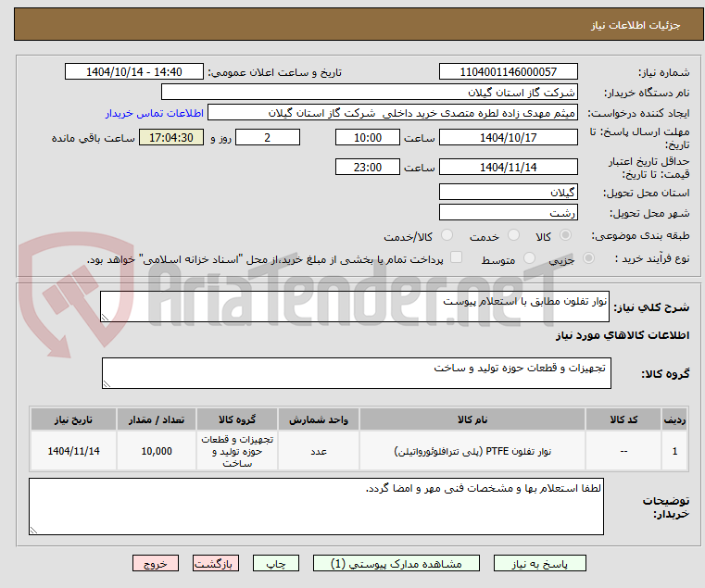The width and height of the screenshot is (705, 588).
Task: Click the گروه کالا table column header
Action: 237,419
